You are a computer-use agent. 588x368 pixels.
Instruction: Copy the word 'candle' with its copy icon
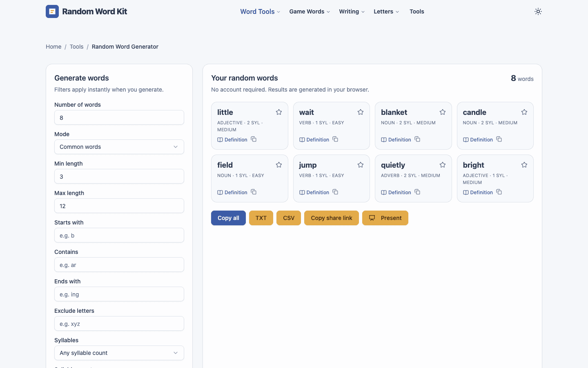click(x=499, y=139)
